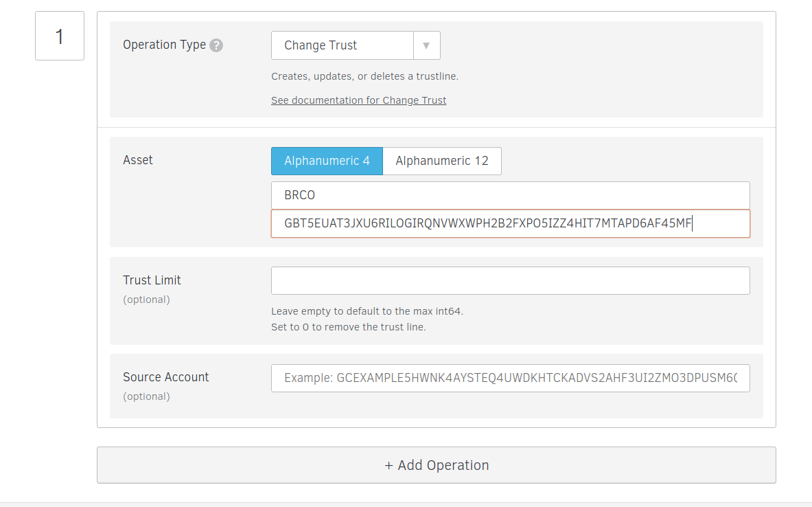Click into the Source Account input field
This screenshot has width=812, height=507.
point(510,378)
